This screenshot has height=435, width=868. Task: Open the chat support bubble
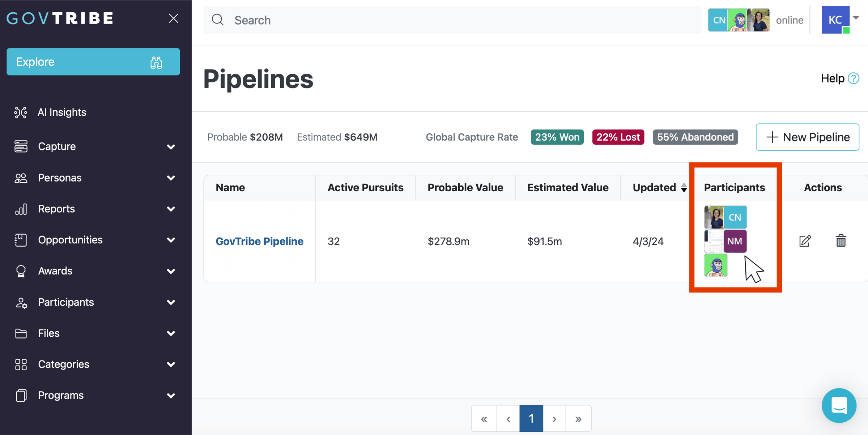coord(839,405)
